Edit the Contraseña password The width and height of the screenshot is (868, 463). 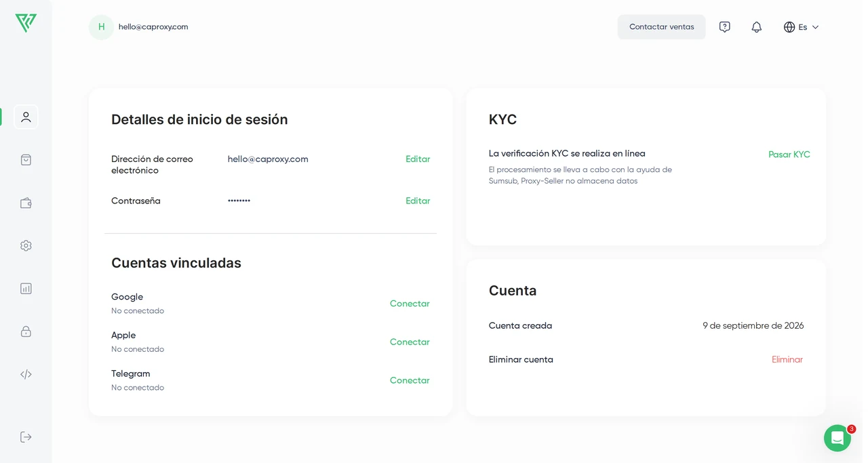pyautogui.click(x=418, y=201)
